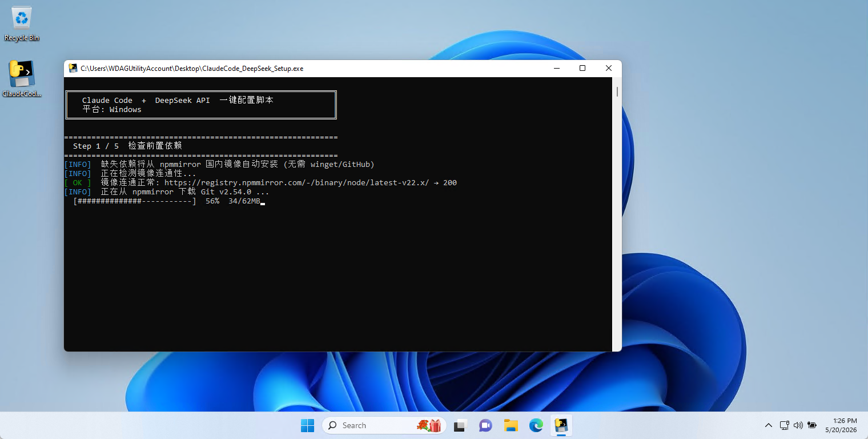This screenshot has width=868, height=439.
Task: Open the network status tray icon
Action: point(785,425)
